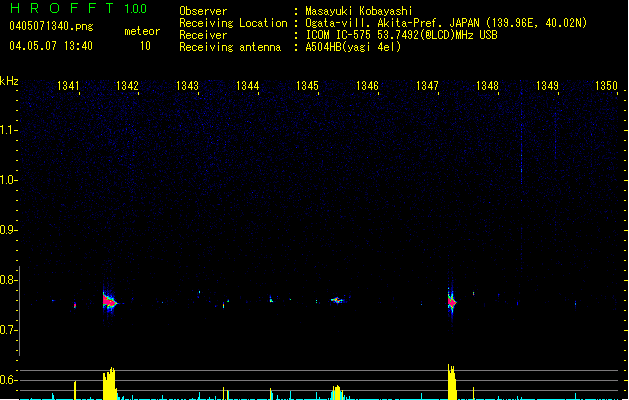Click the yellow power bump near 1345.5

pyautogui.click(x=337, y=392)
